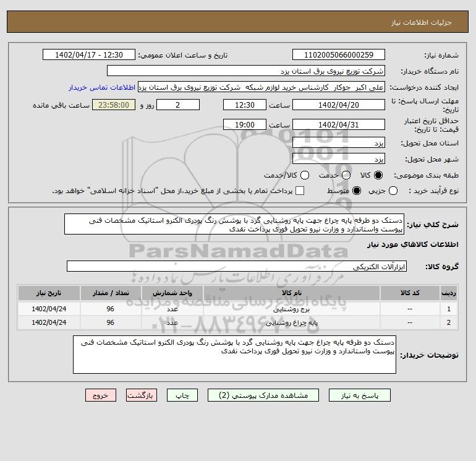476x461 pixels.
Task: Click the شرح کلی نیاز description box
Action: [x=234, y=224]
